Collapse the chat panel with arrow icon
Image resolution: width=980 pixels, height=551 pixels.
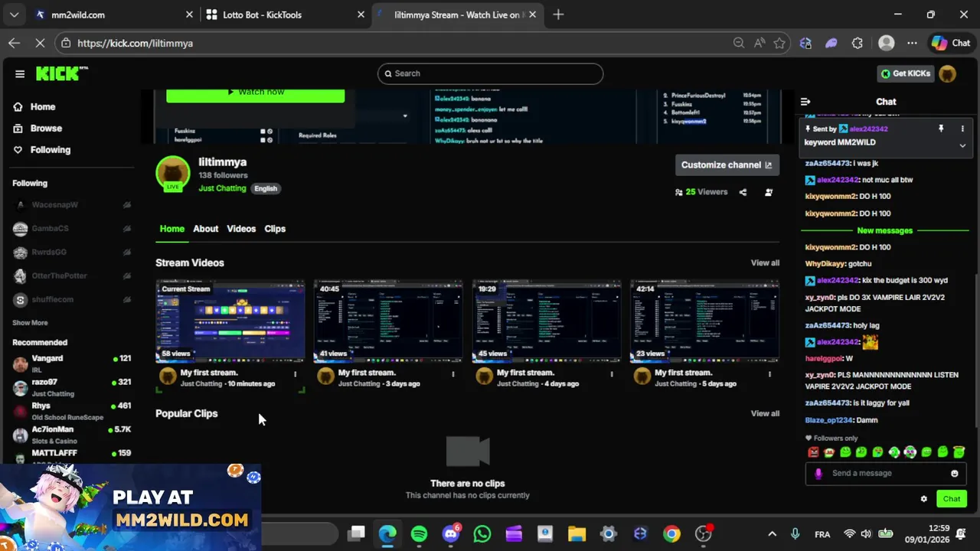805,102
